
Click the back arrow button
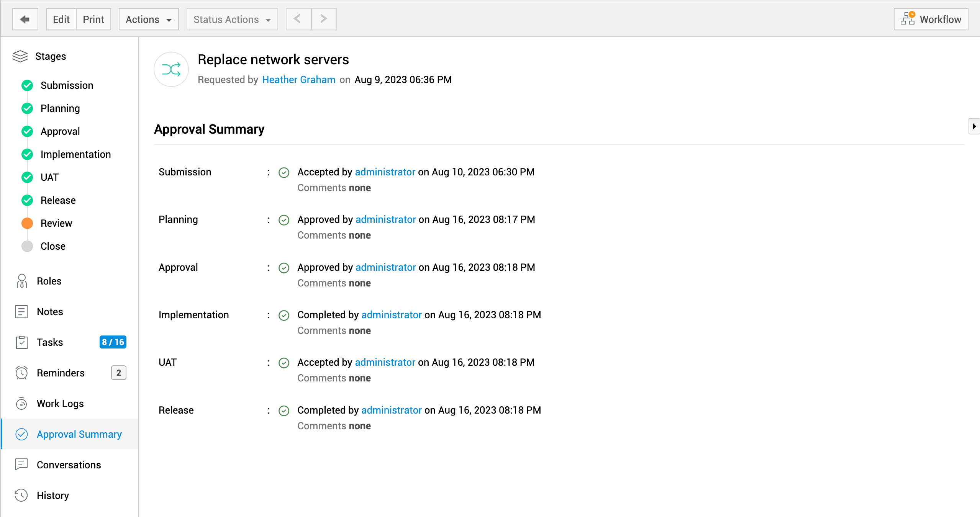pyautogui.click(x=25, y=19)
